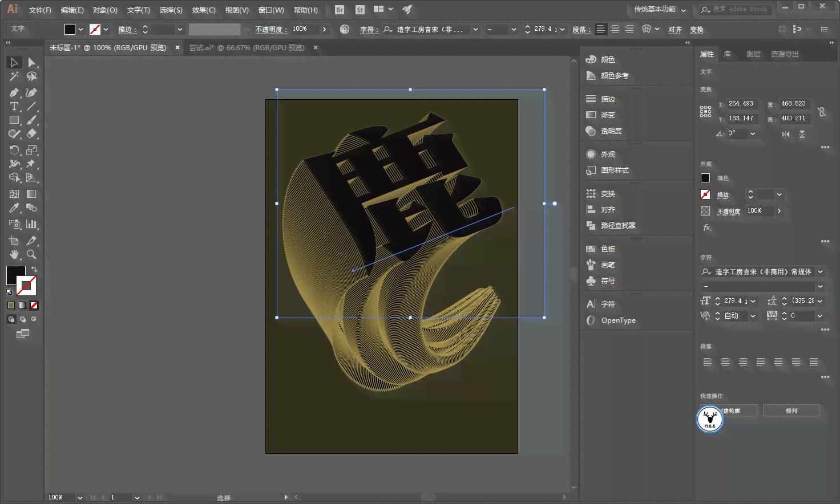The height and width of the screenshot is (504, 840).
Task: Select the Gradient tool in toolbox
Action: point(32,194)
